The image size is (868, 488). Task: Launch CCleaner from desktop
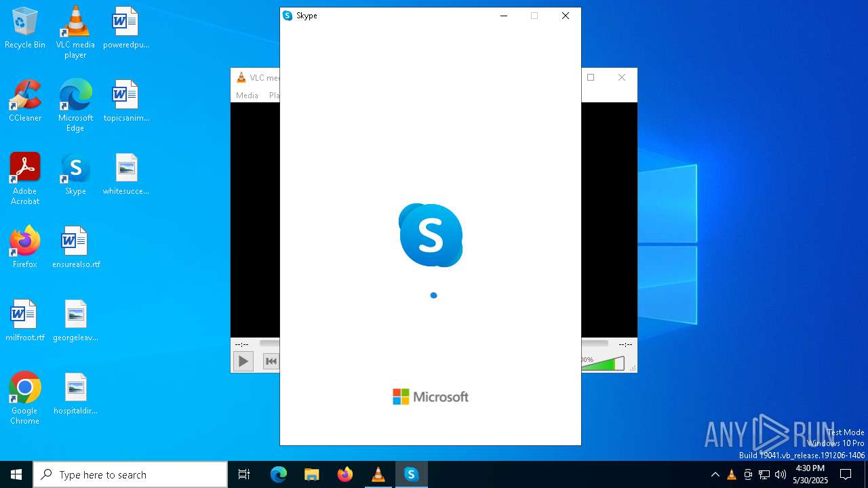click(x=25, y=102)
